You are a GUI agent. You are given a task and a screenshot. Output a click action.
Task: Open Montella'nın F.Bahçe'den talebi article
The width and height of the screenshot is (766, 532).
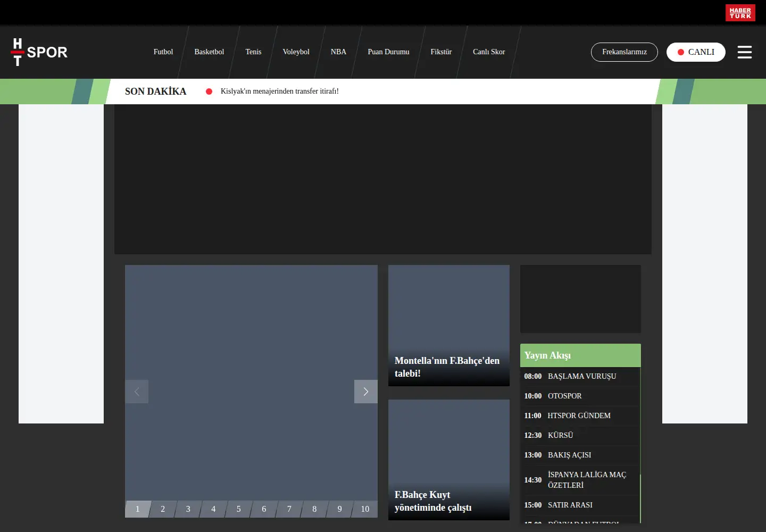[449, 326]
